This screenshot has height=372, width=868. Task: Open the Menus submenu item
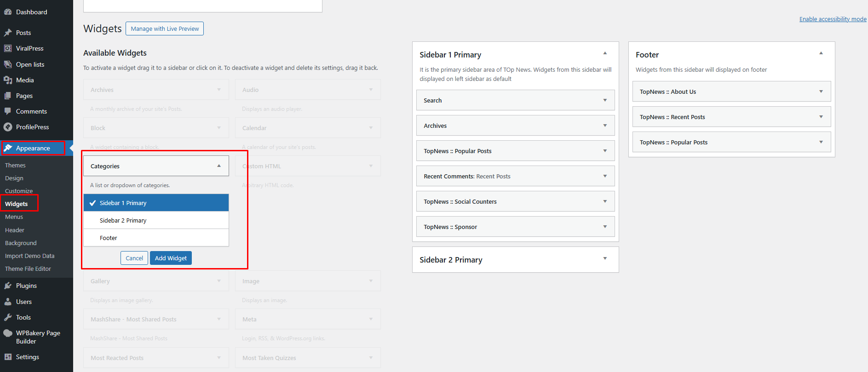[x=14, y=217]
